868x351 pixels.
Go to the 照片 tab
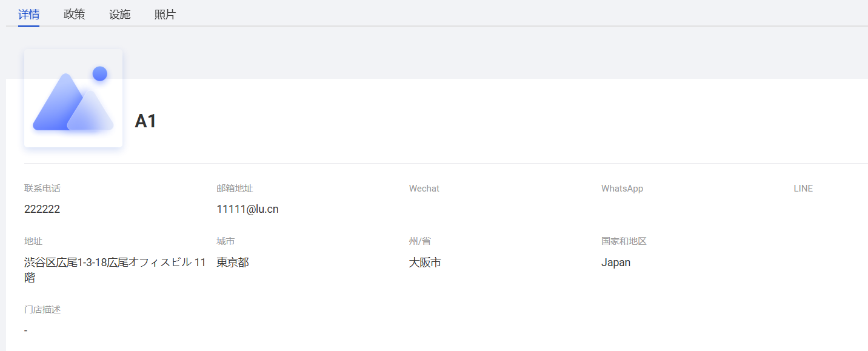click(165, 15)
